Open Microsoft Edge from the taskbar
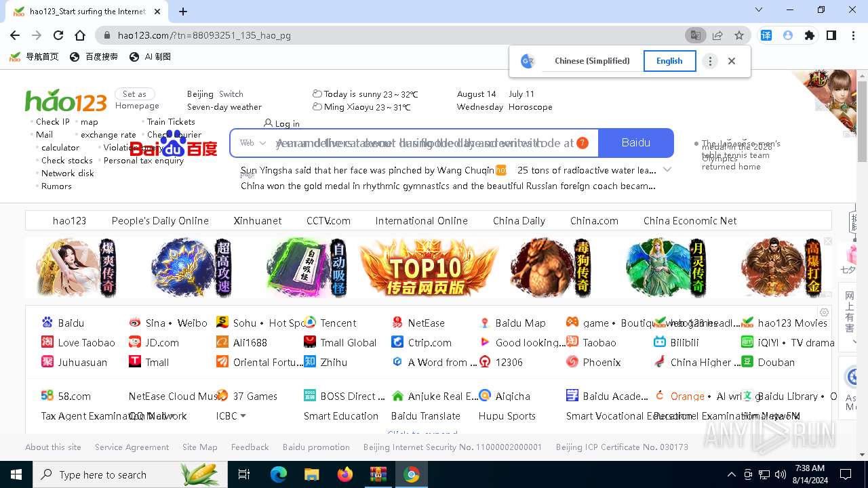Screen dimensions: 868x488 [x=279, y=474]
